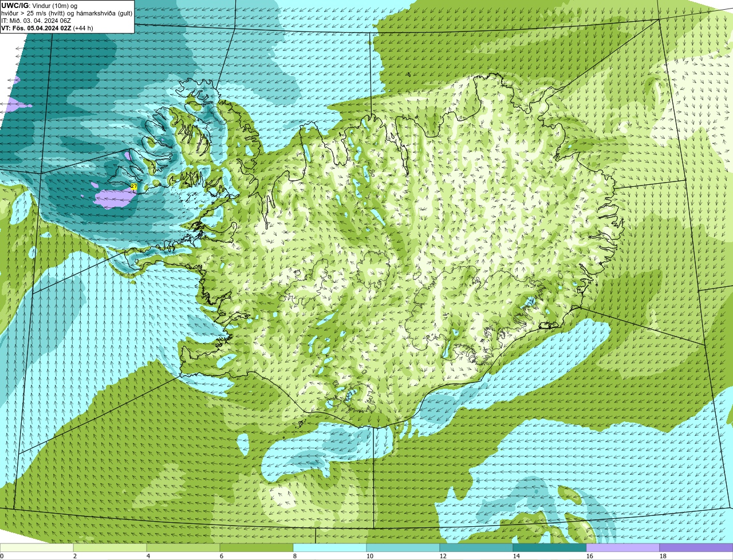733x560 pixels.
Task: Click the 'VT: Fös. 05.04.2024 02Z (+44 h)' line
Action: pos(47,27)
